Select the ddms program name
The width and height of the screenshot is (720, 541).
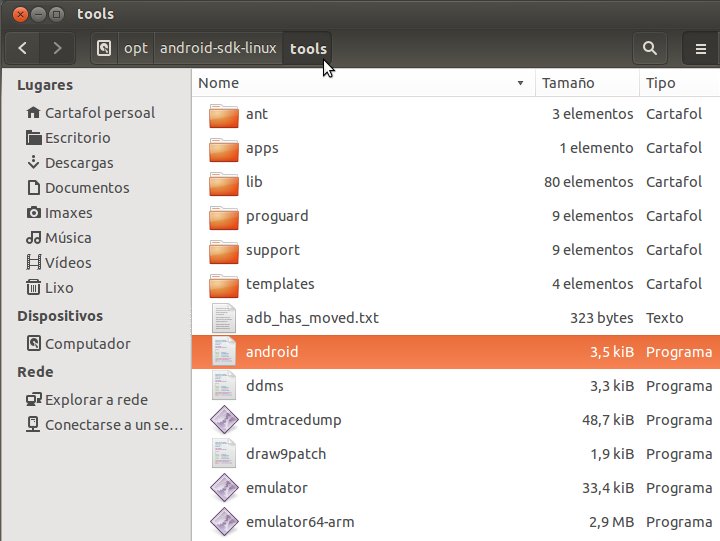pos(264,386)
